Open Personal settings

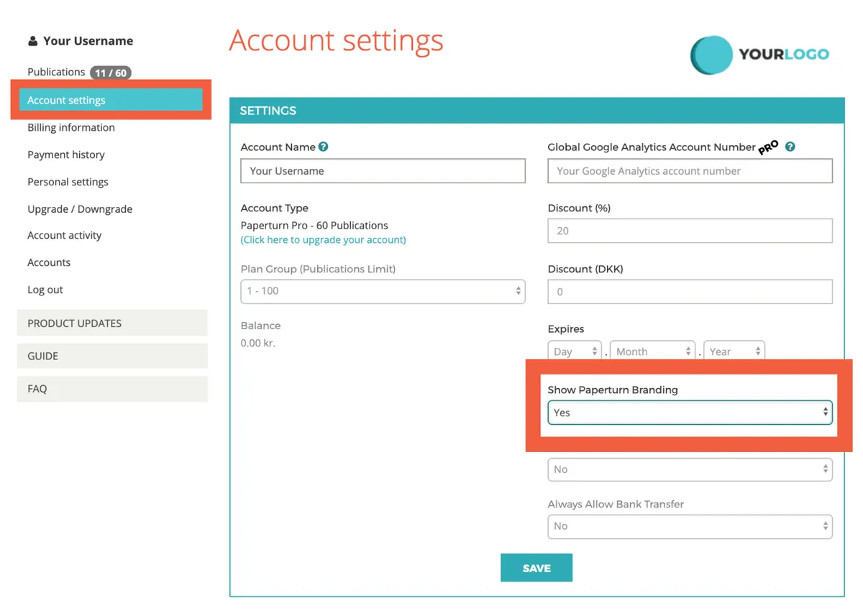click(68, 182)
